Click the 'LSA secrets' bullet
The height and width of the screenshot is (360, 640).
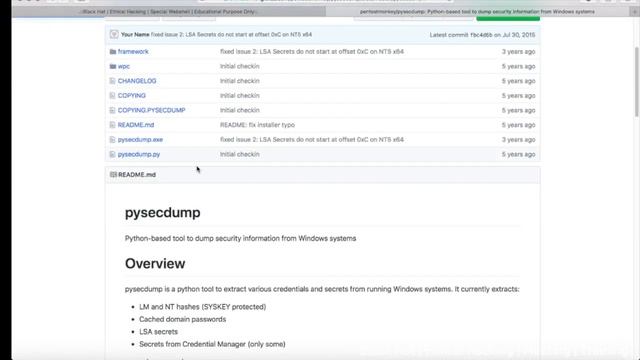coord(158,332)
